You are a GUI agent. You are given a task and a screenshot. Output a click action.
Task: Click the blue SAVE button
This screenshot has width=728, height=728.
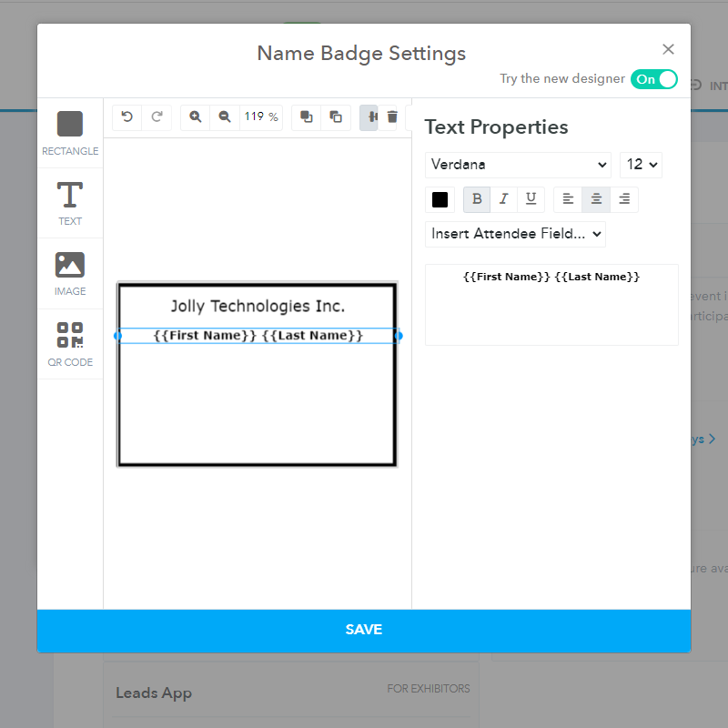pyautogui.click(x=364, y=630)
